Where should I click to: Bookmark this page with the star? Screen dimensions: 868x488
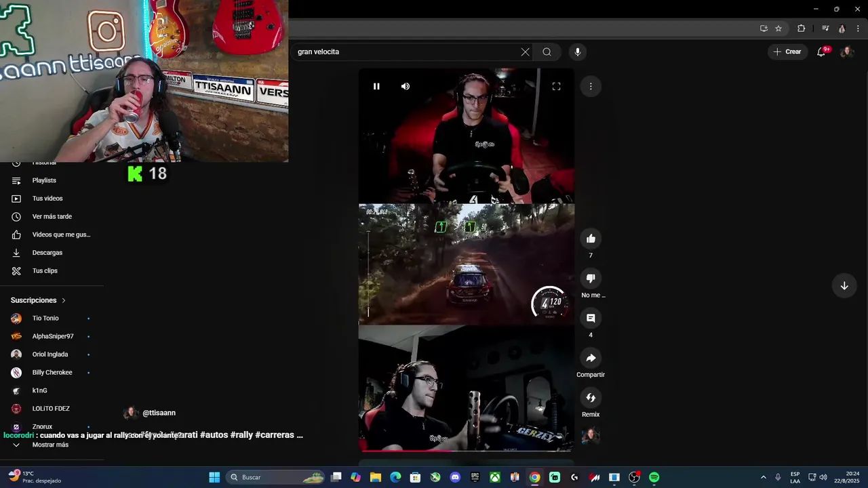tap(778, 28)
